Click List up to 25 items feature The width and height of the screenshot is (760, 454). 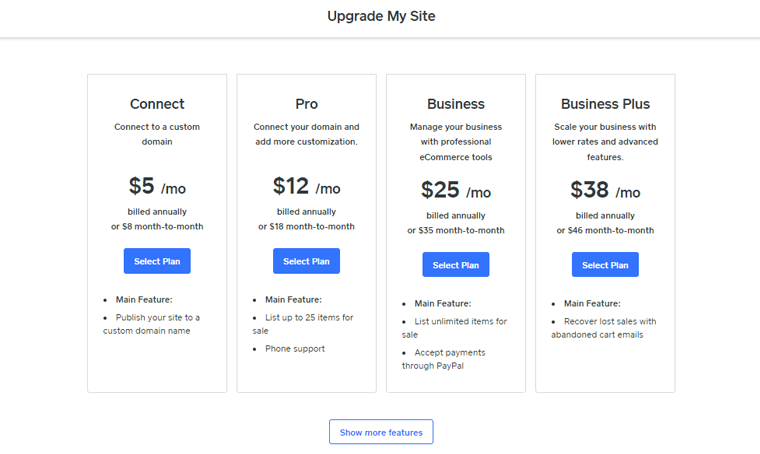coord(308,324)
